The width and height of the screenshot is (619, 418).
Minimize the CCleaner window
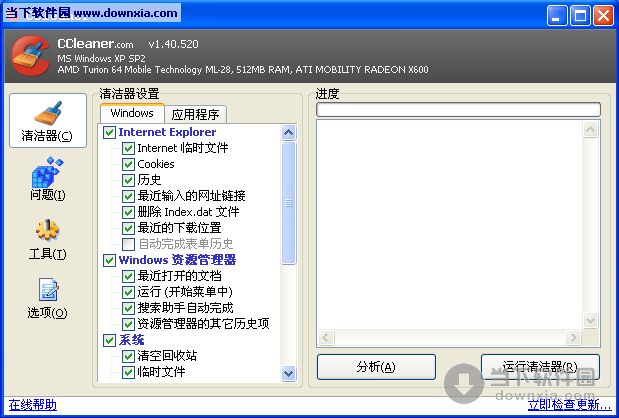(x=557, y=16)
